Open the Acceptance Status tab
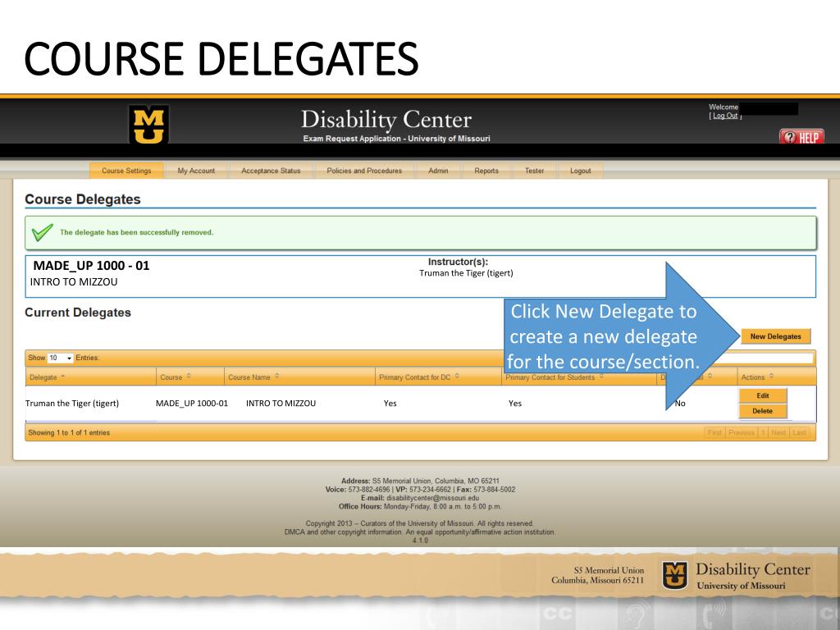Screen dimensions: 840x630 271,171
